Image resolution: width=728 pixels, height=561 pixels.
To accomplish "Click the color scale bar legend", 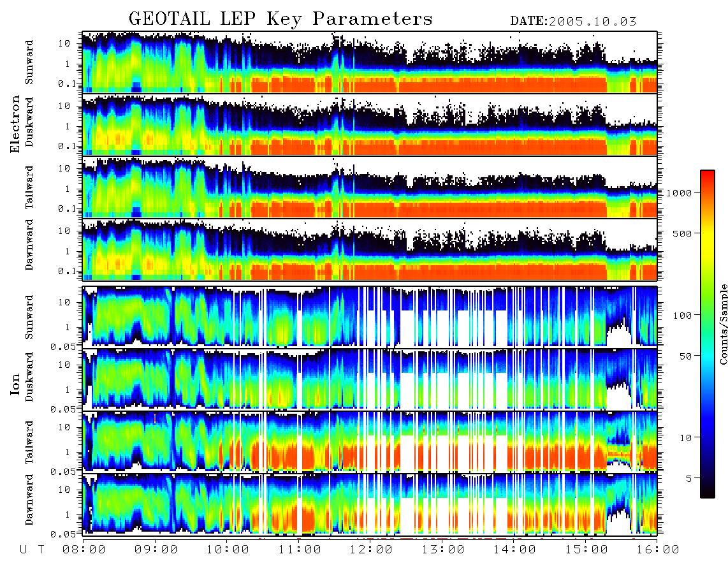I will coord(708,334).
